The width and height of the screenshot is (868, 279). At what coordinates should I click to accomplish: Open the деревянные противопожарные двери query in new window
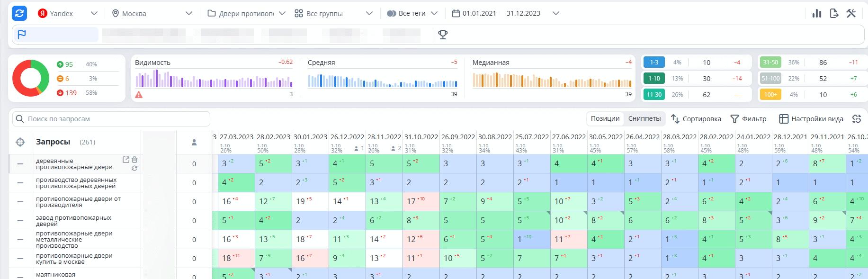point(126,160)
